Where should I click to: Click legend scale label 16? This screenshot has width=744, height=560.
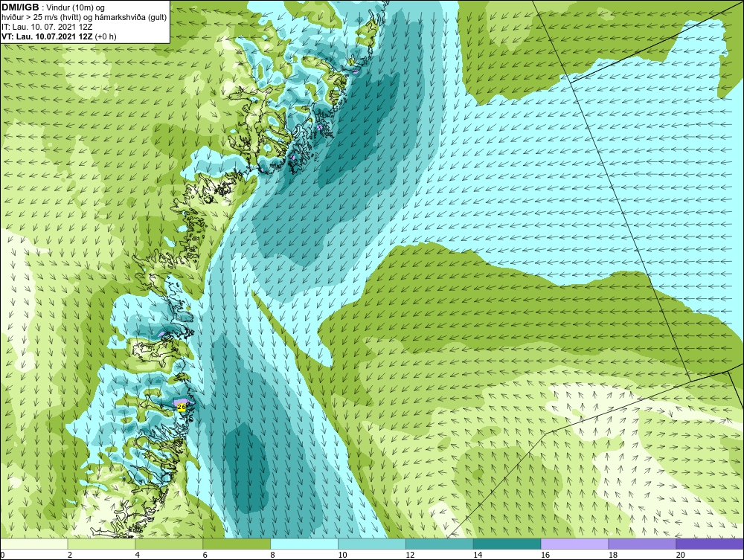coord(545,555)
